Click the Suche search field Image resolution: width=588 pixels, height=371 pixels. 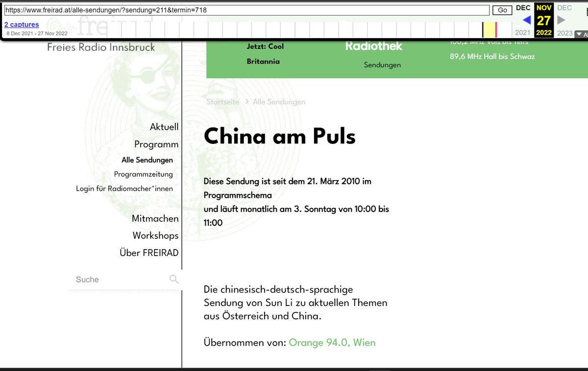117,279
